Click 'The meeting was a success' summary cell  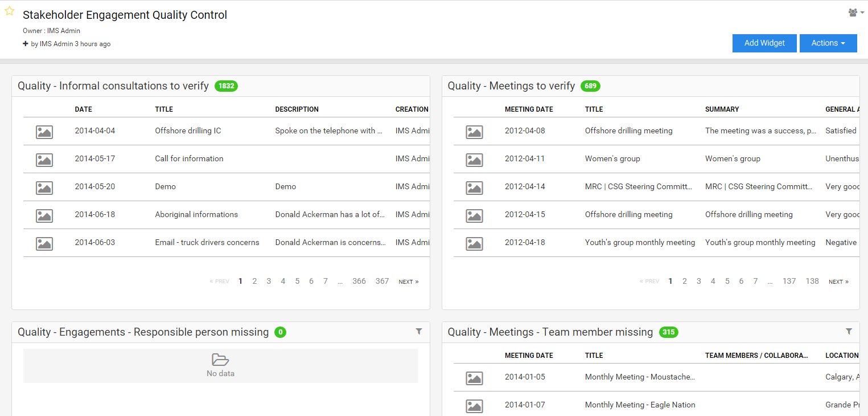(761, 131)
